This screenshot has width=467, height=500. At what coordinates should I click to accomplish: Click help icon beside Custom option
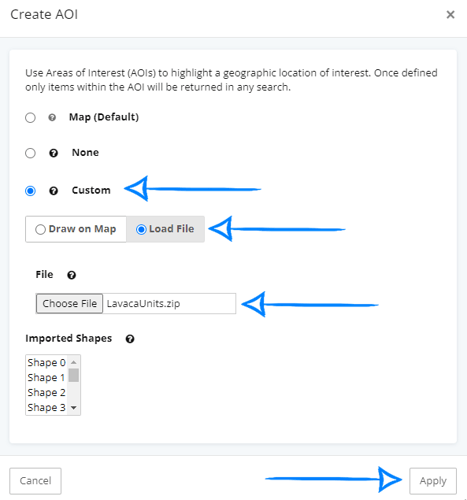53,191
